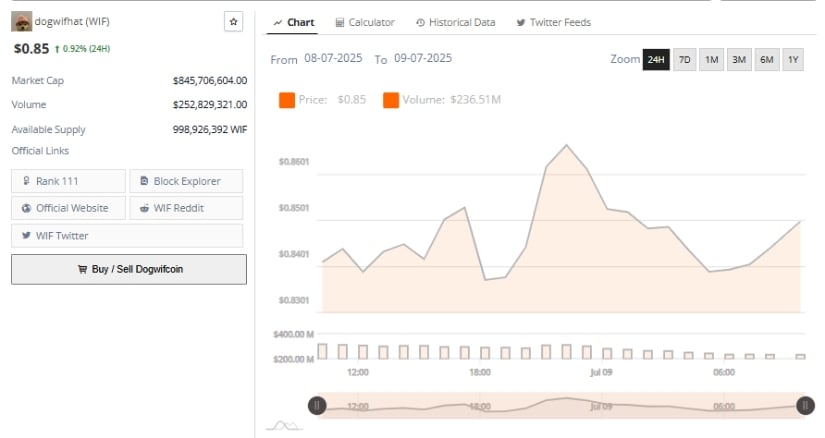Click the globe icon beside Official Website
Image resolution: width=825 pixels, height=438 pixels.
[x=26, y=208]
